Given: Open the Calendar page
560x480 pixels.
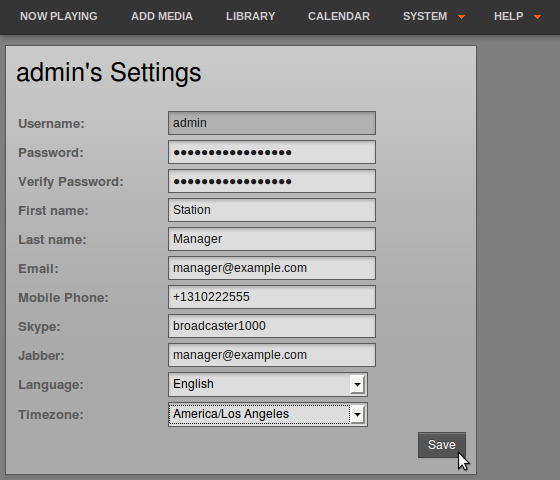Looking at the screenshot, I should tap(339, 16).
